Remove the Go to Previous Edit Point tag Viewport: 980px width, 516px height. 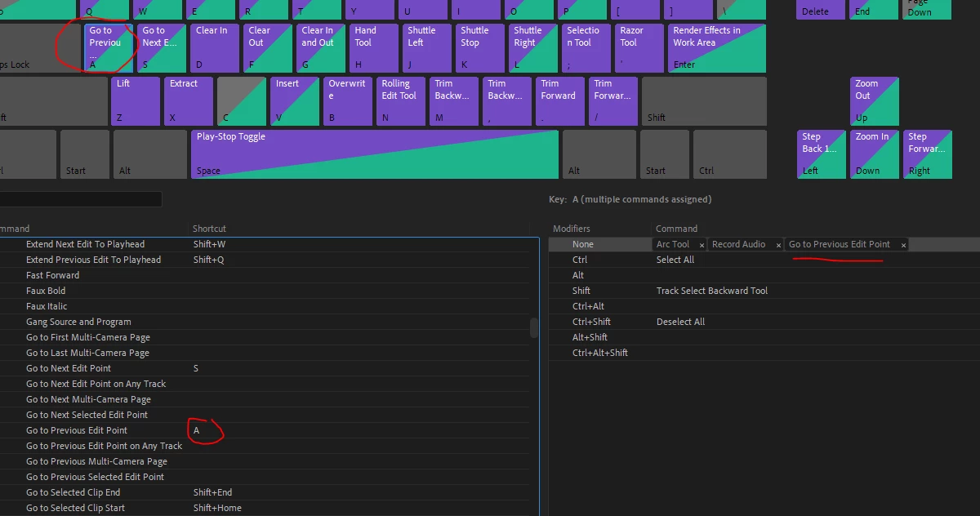[903, 245]
